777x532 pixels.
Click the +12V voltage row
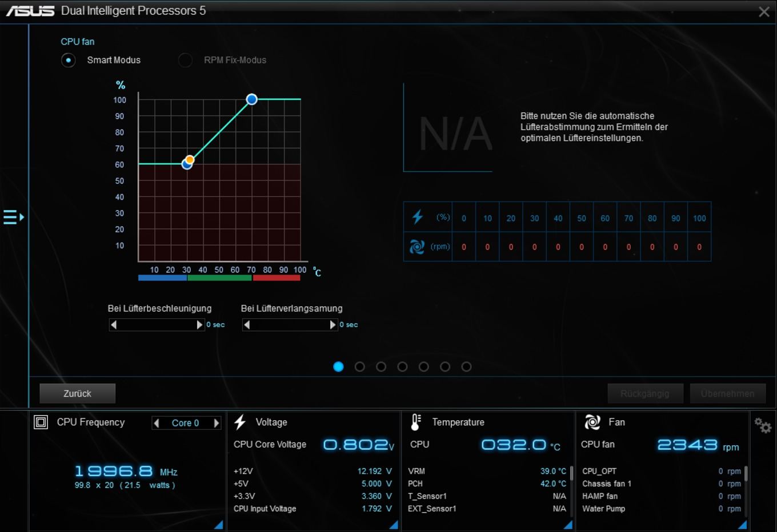coord(313,471)
